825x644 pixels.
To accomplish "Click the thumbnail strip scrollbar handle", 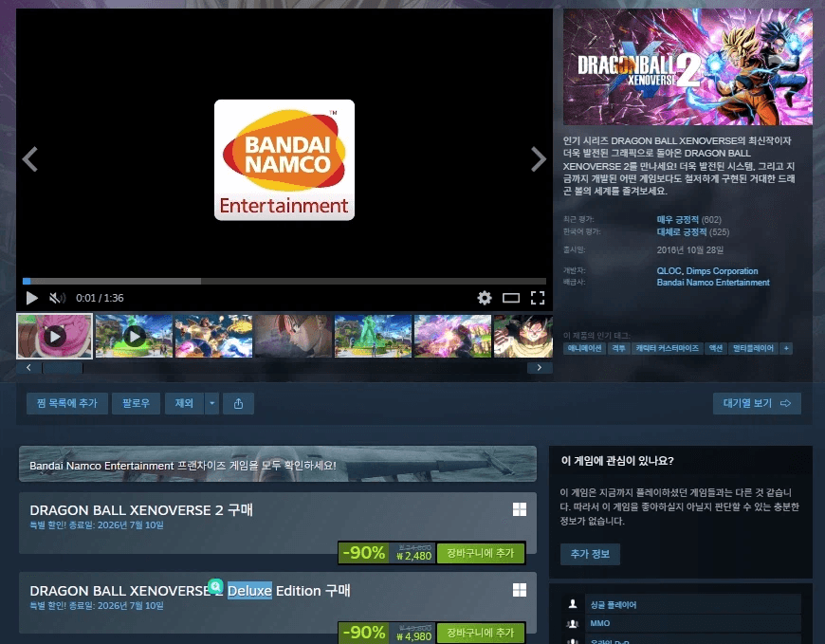I will (63, 368).
